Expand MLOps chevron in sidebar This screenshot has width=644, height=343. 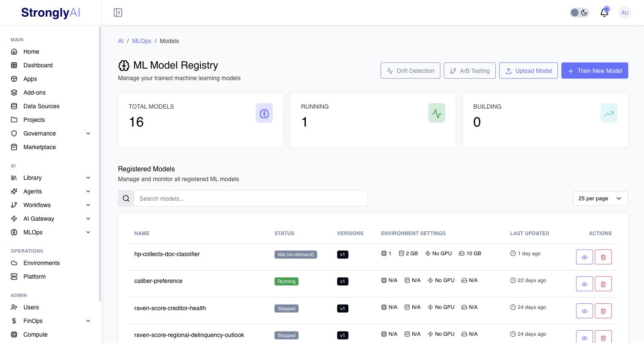(x=88, y=232)
